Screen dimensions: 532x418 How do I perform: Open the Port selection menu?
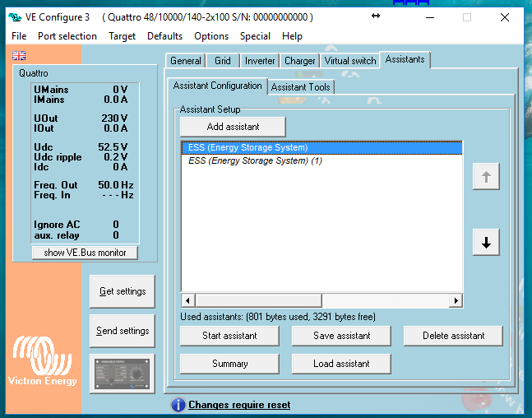tap(67, 36)
